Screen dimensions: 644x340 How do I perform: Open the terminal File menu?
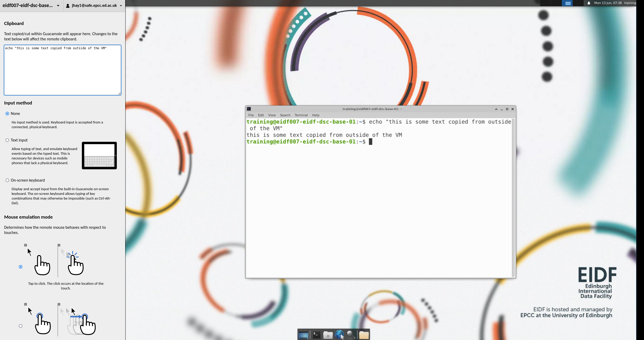click(251, 115)
